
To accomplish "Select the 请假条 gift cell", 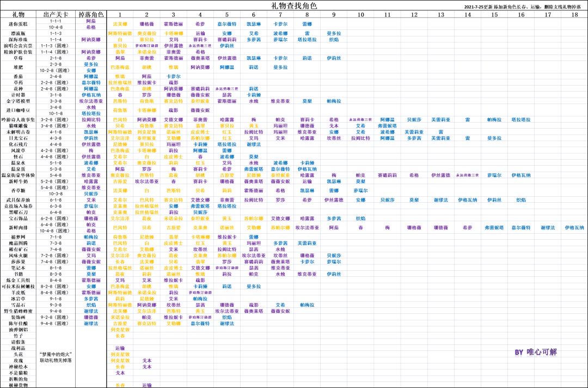I will (19, 342).
